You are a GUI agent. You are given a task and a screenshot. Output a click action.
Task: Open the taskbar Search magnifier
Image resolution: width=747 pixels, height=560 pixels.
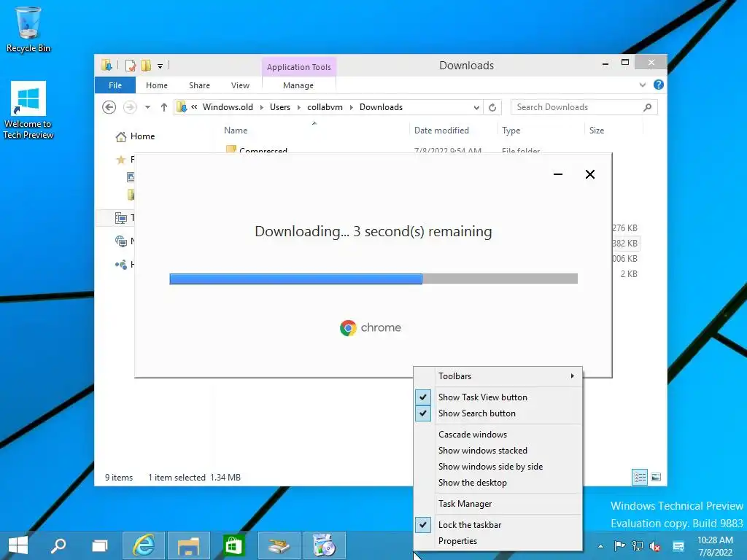pos(58,545)
